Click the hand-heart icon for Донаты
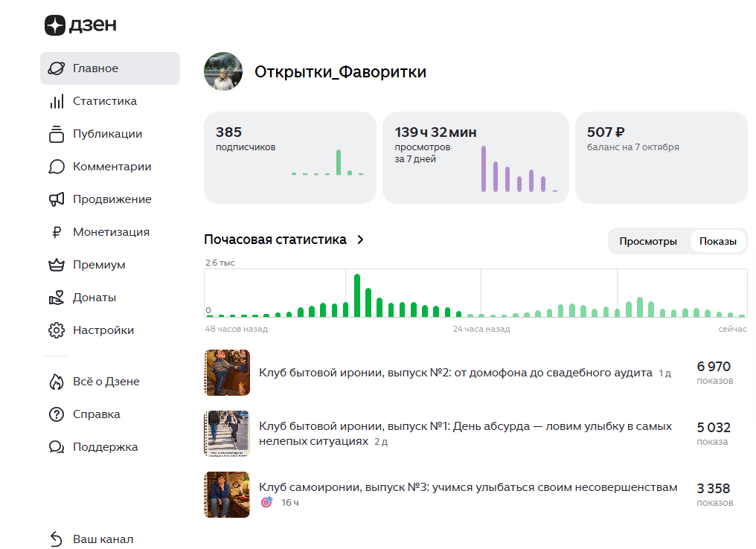 (x=57, y=298)
